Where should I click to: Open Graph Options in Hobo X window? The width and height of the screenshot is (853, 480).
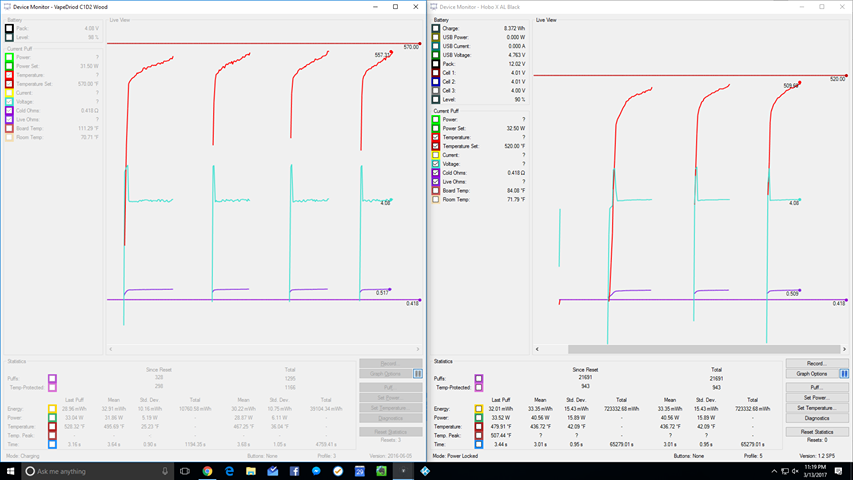point(811,374)
